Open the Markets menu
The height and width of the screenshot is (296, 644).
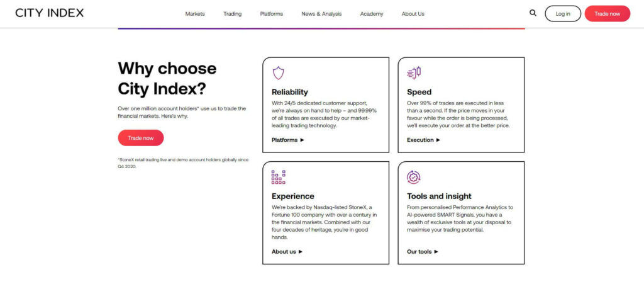(195, 14)
